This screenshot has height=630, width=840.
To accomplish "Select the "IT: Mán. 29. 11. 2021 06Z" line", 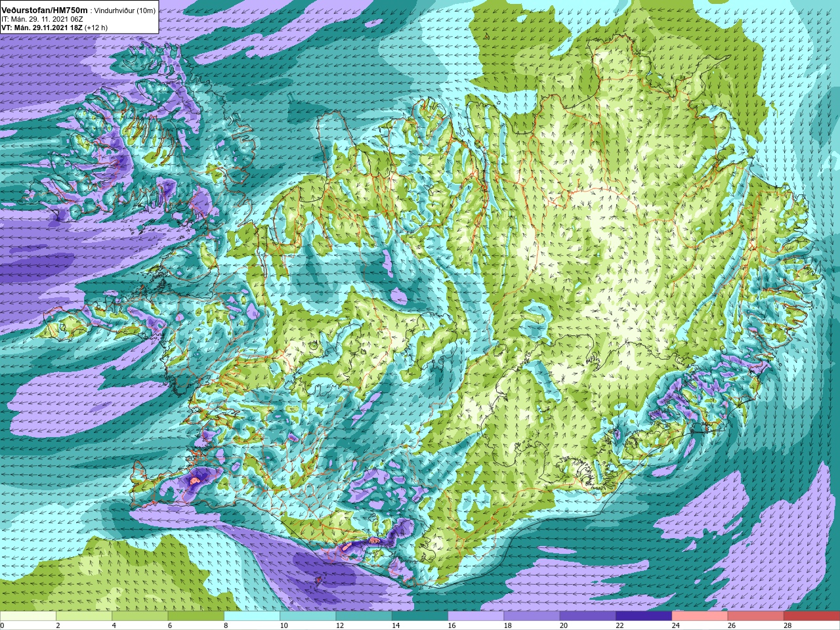I will (x=42, y=19).
